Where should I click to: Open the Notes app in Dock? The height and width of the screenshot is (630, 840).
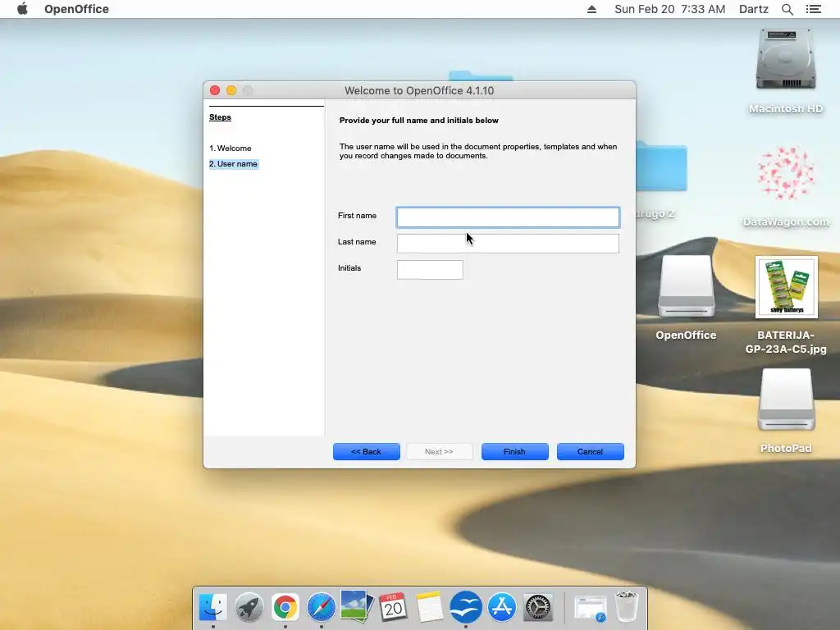coord(429,607)
